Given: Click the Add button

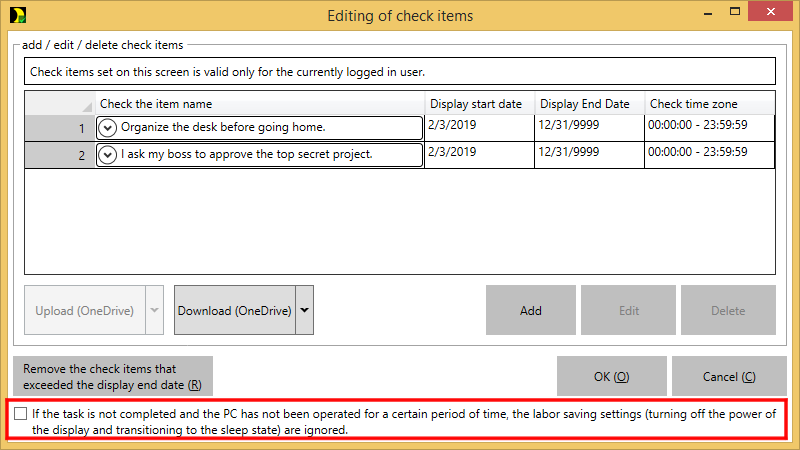Looking at the screenshot, I should coord(531,311).
